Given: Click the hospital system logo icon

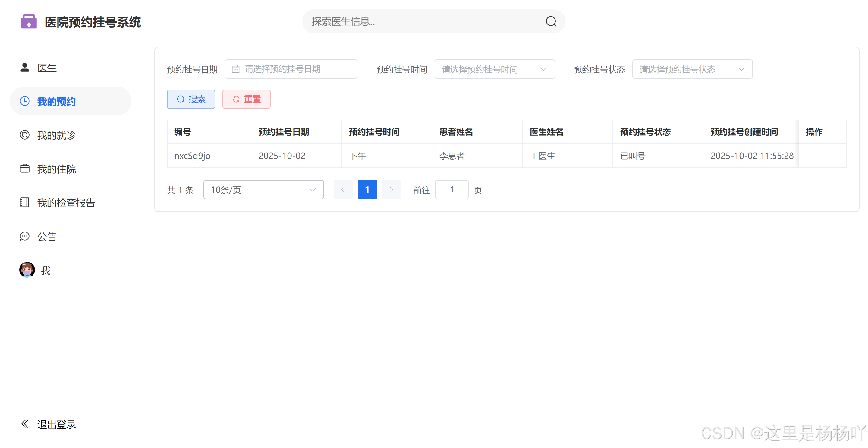Looking at the screenshot, I should coord(29,22).
